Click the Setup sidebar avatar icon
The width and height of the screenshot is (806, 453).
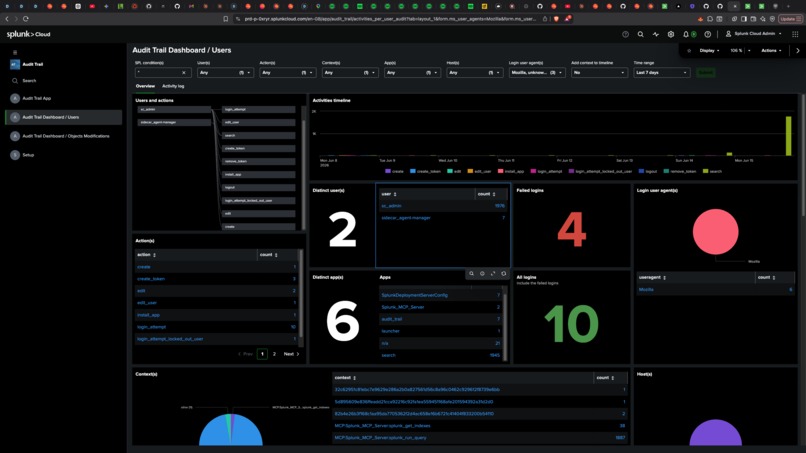(x=15, y=155)
